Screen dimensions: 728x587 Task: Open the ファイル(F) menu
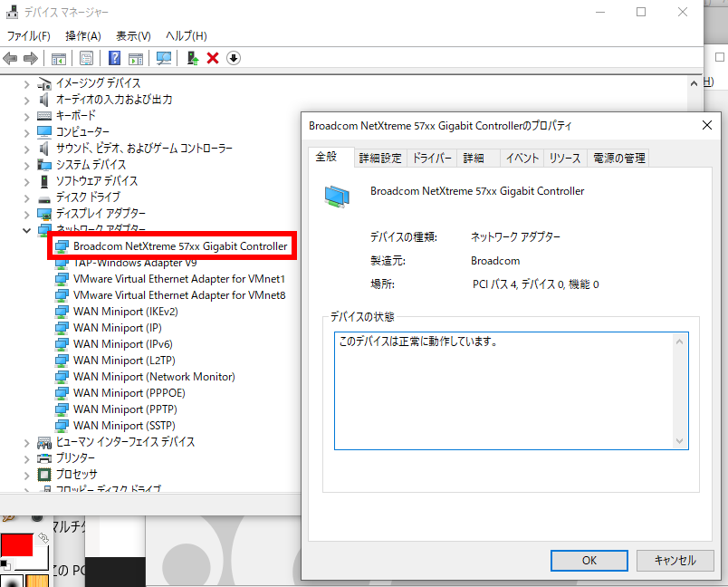pyautogui.click(x=28, y=35)
